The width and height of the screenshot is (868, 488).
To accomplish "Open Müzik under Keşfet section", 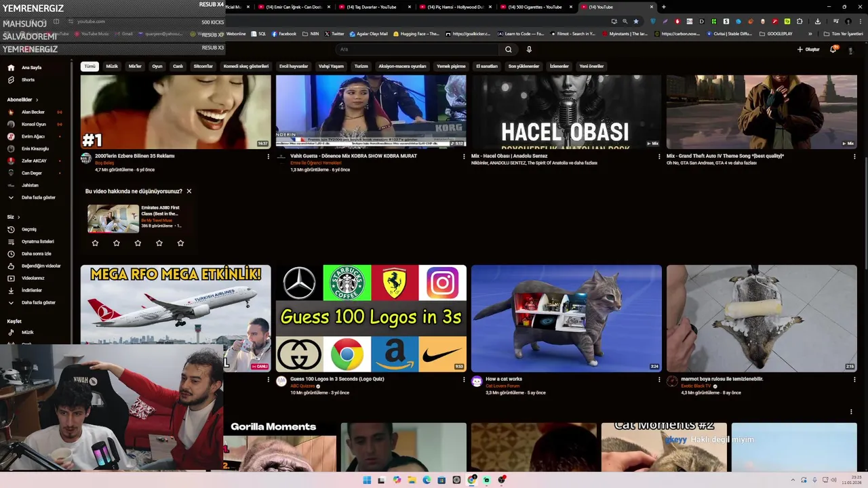I will point(27,332).
